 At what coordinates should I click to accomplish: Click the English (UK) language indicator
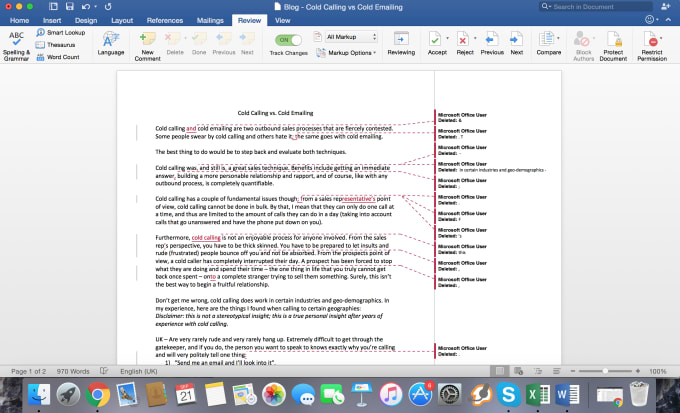pos(139,371)
